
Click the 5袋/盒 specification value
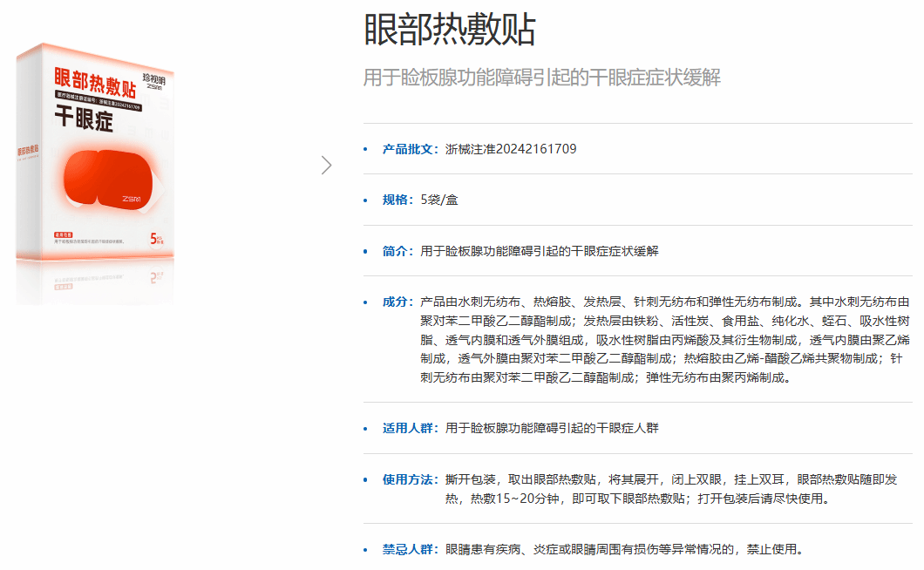click(x=439, y=200)
